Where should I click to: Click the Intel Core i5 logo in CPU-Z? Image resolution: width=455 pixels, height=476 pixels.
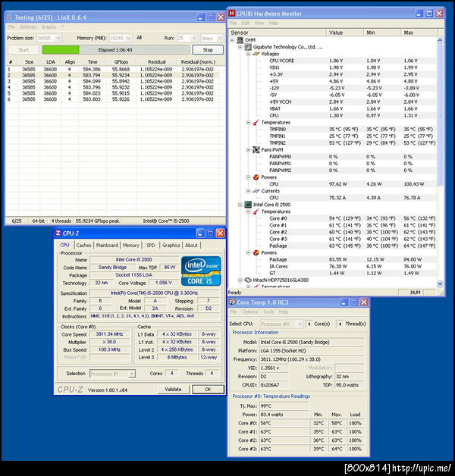[201, 271]
